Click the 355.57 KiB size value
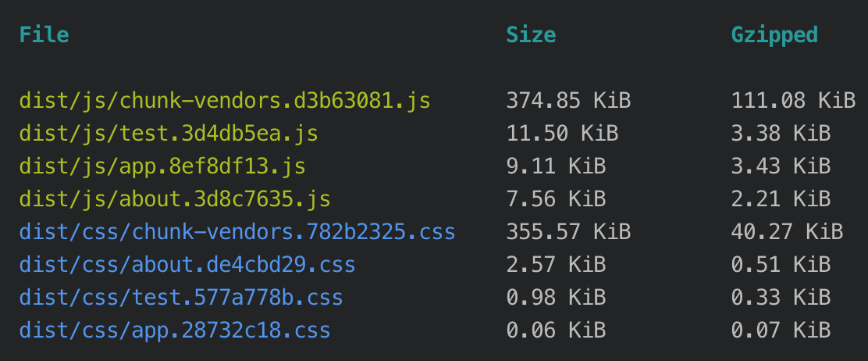 (x=568, y=232)
